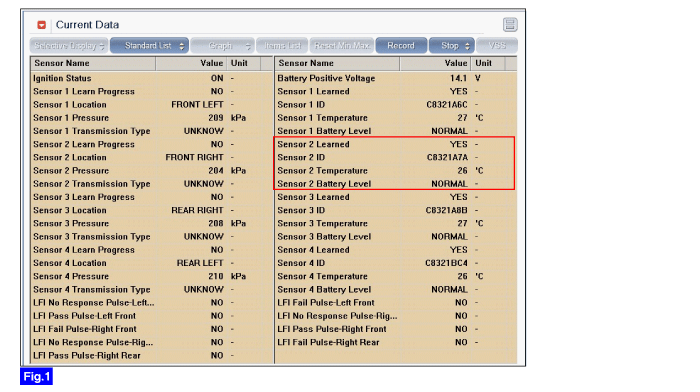Select the Sensor 1 Learn Progress row
This screenshot has height=392, width=700.
(152, 92)
